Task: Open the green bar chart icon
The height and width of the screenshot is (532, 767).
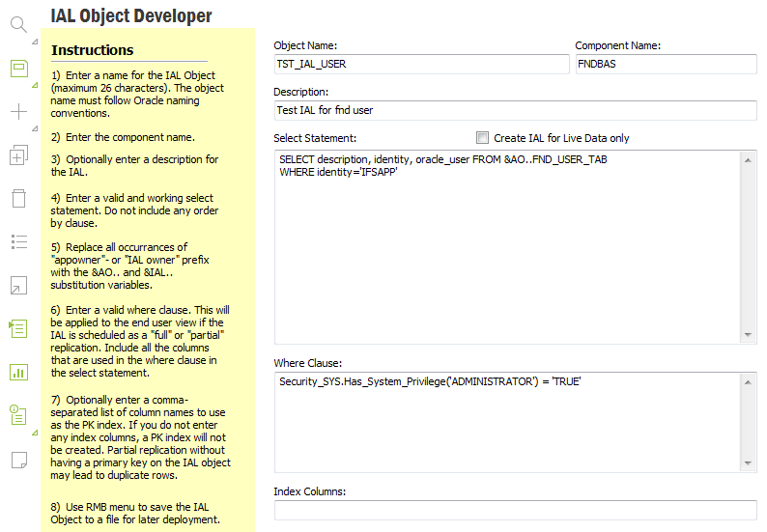Action: click(x=18, y=372)
